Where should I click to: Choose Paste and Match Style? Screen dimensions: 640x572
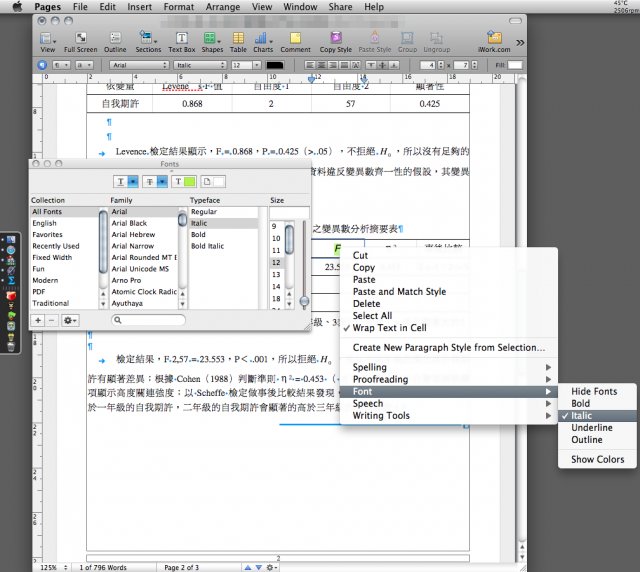tap(399, 292)
